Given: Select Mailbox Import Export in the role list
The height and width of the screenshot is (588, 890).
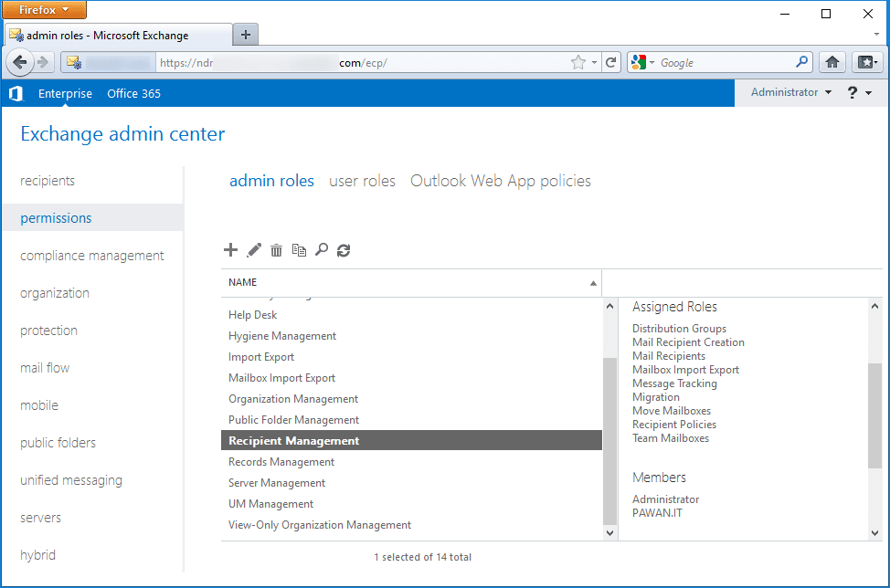Looking at the screenshot, I should pyautogui.click(x=411, y=378).
